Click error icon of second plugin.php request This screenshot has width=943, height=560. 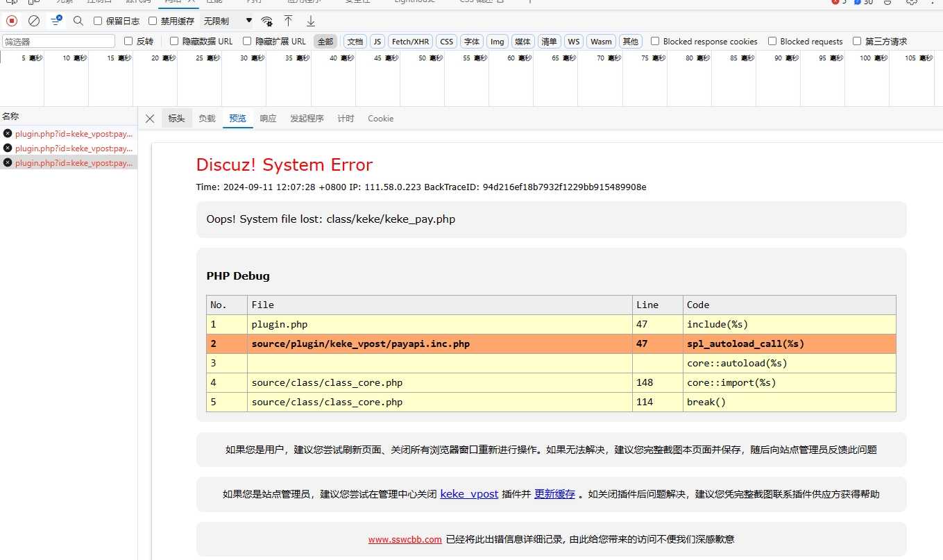(8, 148)
